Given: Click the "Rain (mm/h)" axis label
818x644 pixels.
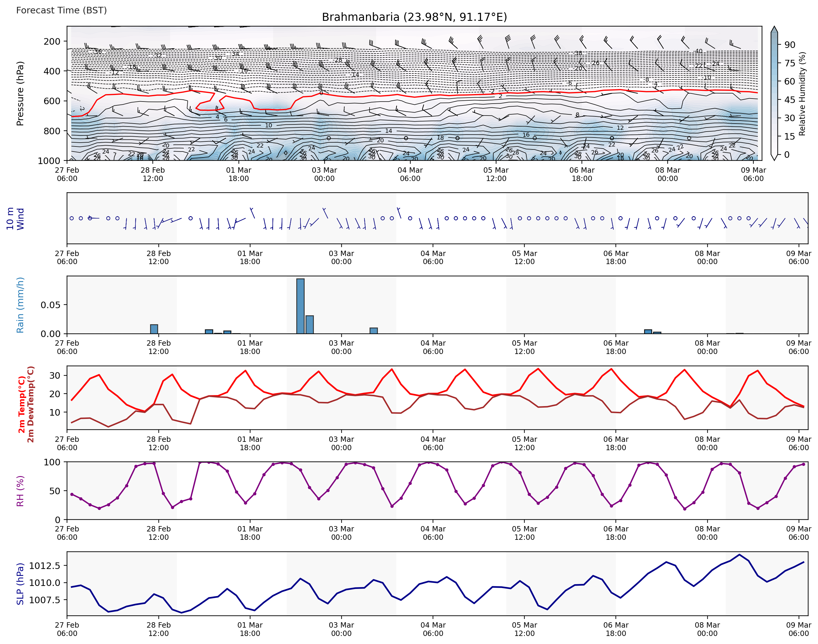Looking at the screenshot, I should coord(20,305).
